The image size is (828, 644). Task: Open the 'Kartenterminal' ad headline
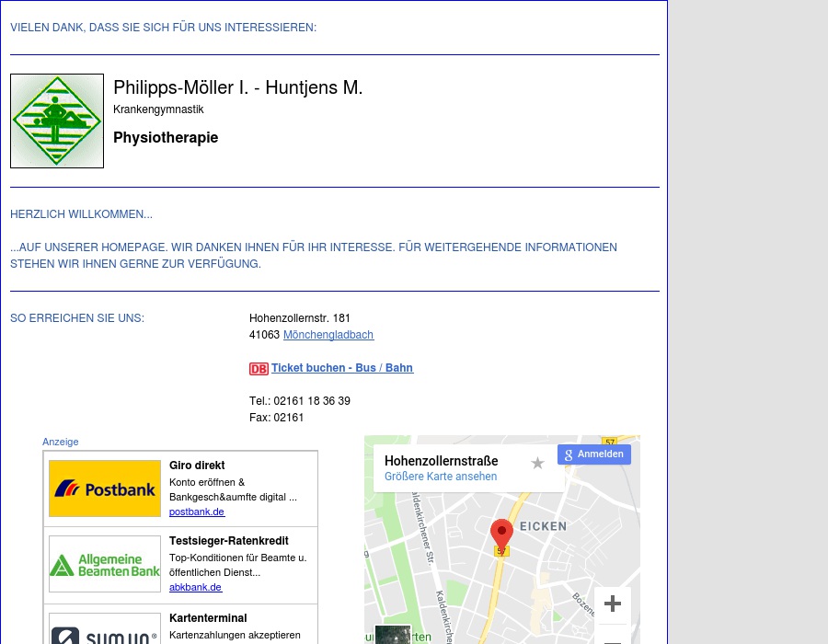208,618
